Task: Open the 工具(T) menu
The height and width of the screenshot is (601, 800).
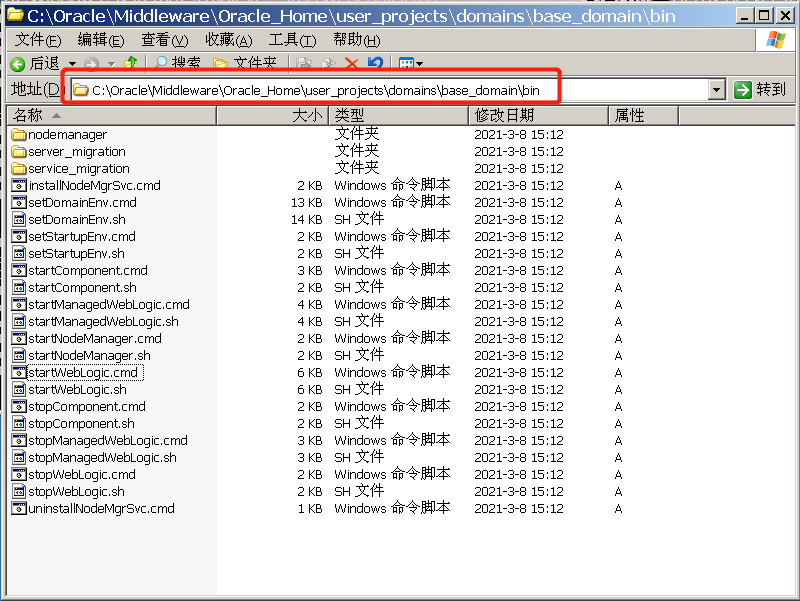Action: point(292,39)
